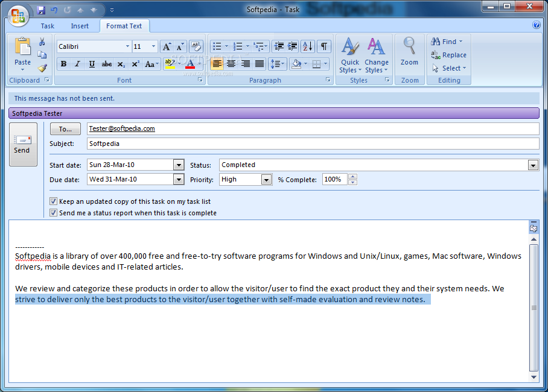Expand the Priority High dropdown
548x392 pixels.
(x=266, y=180)
